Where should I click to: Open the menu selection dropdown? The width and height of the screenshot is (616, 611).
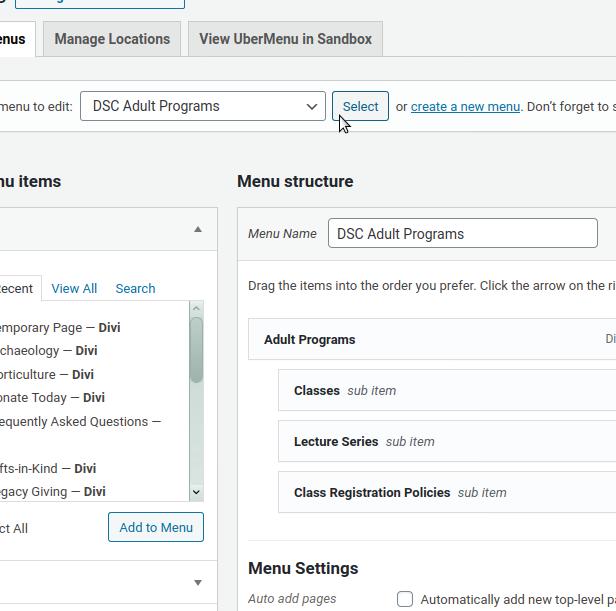tap(203, 106)
